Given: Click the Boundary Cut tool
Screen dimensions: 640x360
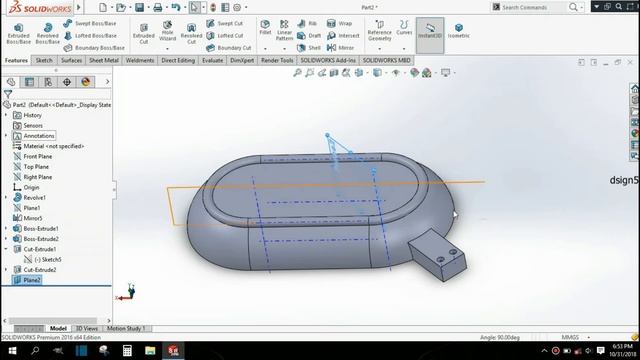Looking at the screenshot, I should [229, 48].
